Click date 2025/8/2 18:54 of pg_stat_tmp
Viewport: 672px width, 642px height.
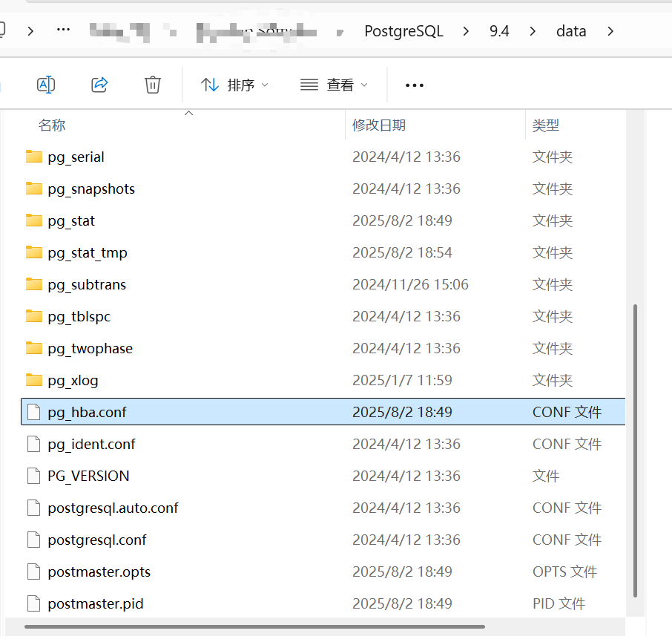click(x=402, y=252)
